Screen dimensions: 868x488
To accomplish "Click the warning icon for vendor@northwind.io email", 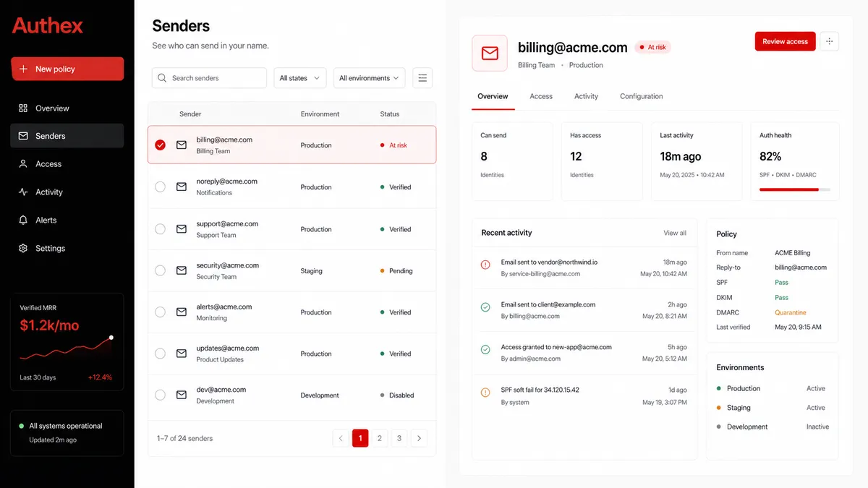I will [x=485, y=265].
